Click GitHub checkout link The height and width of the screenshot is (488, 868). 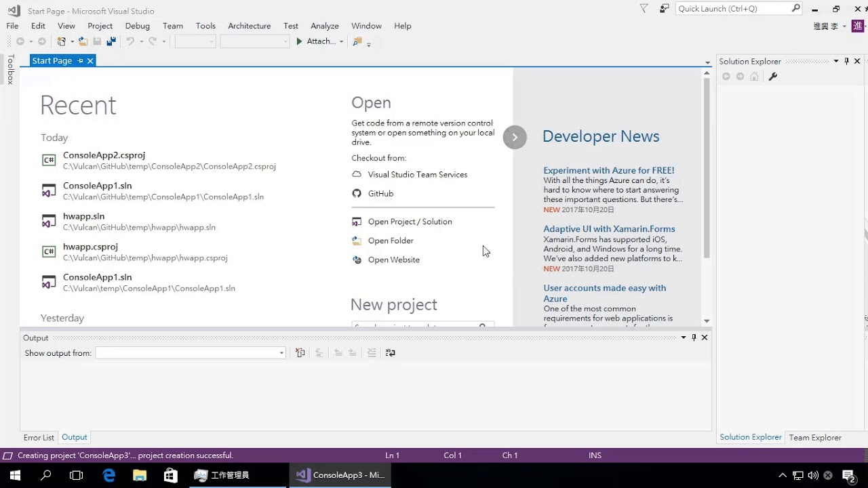tap(380, 194)
